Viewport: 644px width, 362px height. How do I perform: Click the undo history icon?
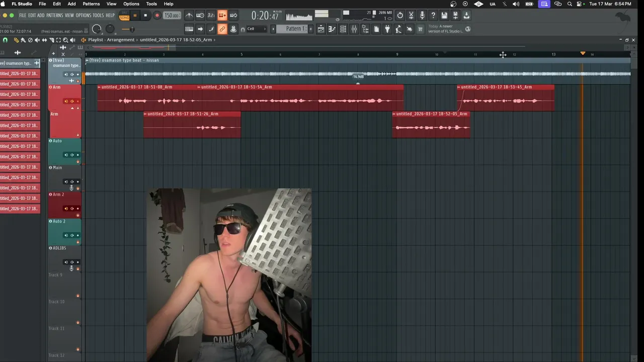coord(400,16)
